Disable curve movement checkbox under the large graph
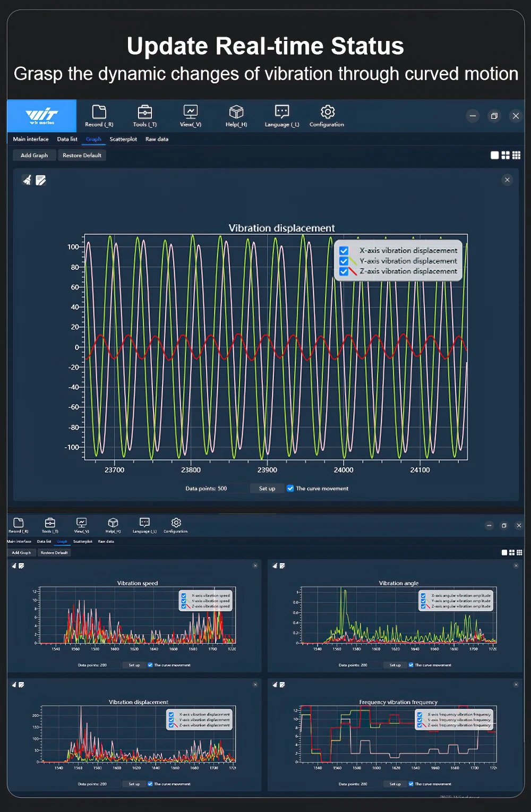Screen dimensions: 531x812 [290, 489]
